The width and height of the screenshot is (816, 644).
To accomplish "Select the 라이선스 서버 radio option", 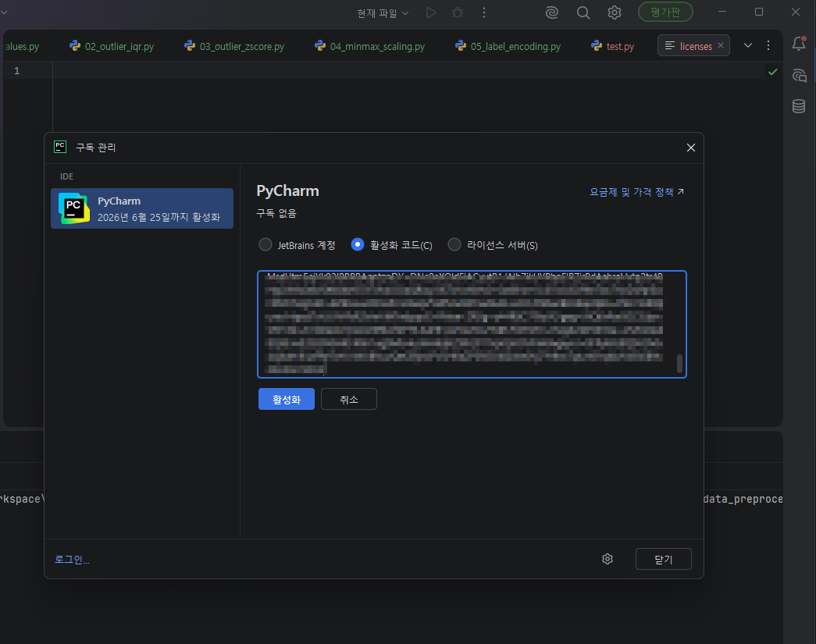I will (493, 245).
